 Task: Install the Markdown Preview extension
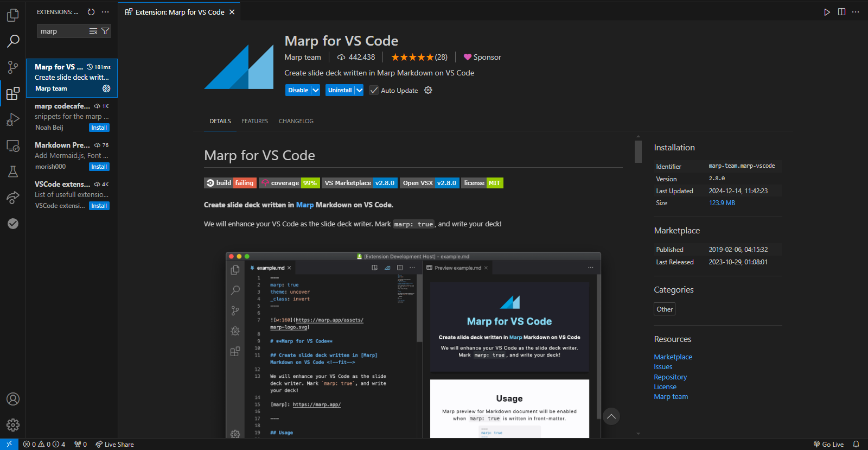[x=99, y=167]
